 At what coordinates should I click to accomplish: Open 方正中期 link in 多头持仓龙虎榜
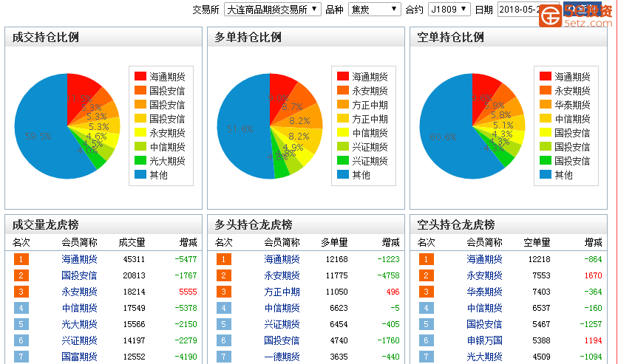coord(282,292)
